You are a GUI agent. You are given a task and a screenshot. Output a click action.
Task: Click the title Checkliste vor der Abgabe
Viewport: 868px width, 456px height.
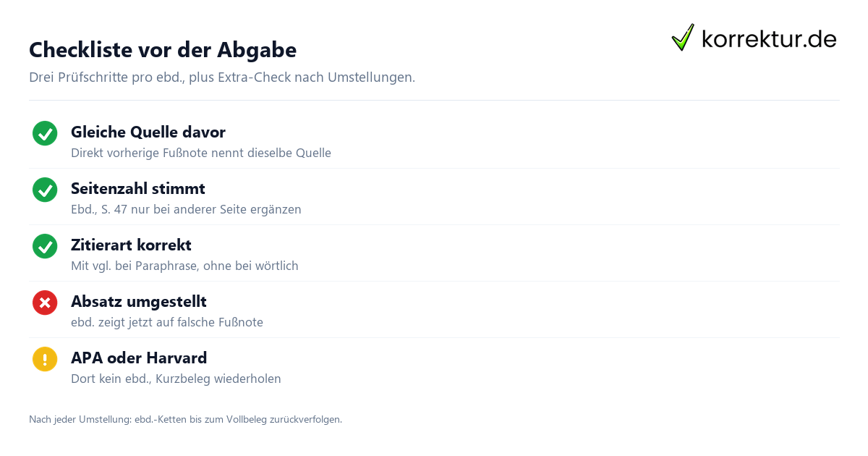[x=163, y=50]
